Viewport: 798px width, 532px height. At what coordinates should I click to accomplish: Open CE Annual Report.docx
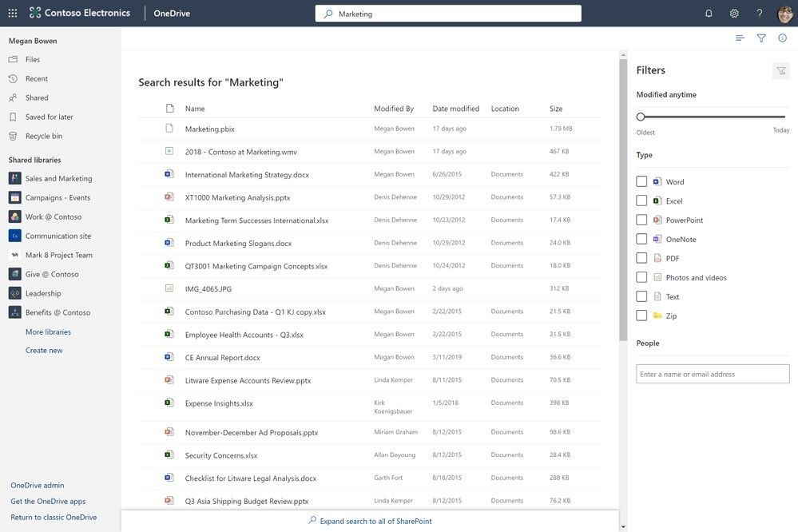222,357
